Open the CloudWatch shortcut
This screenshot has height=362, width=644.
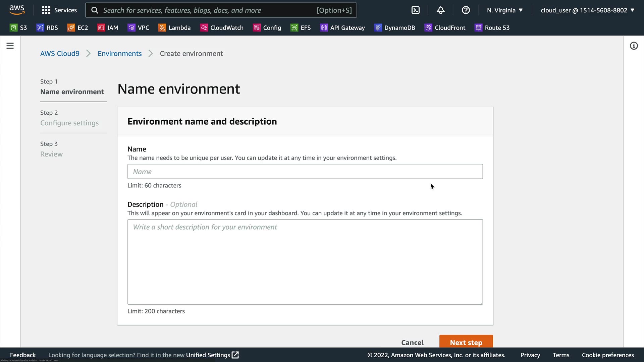(222, 28)
